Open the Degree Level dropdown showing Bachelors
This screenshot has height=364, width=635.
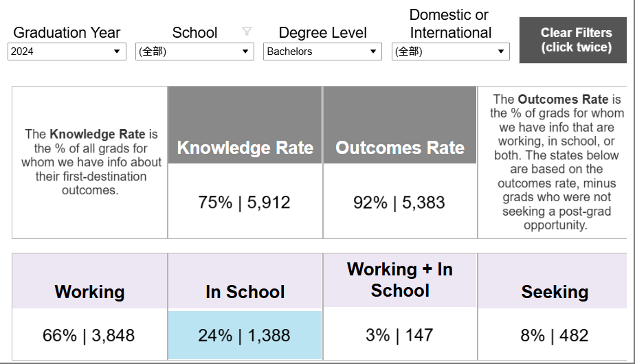pos(322,52)
